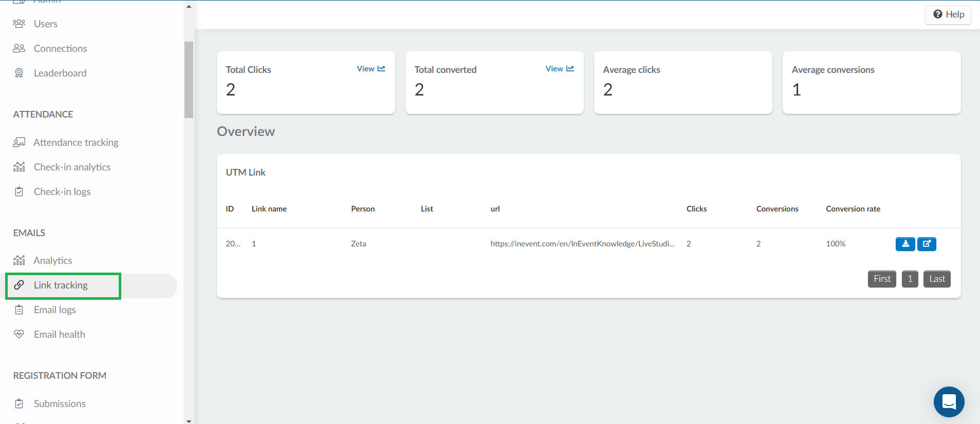This screenshot has width=980, height=424.
Task: Click the inevent.com URL cell
Action: (x=583, y=244)
